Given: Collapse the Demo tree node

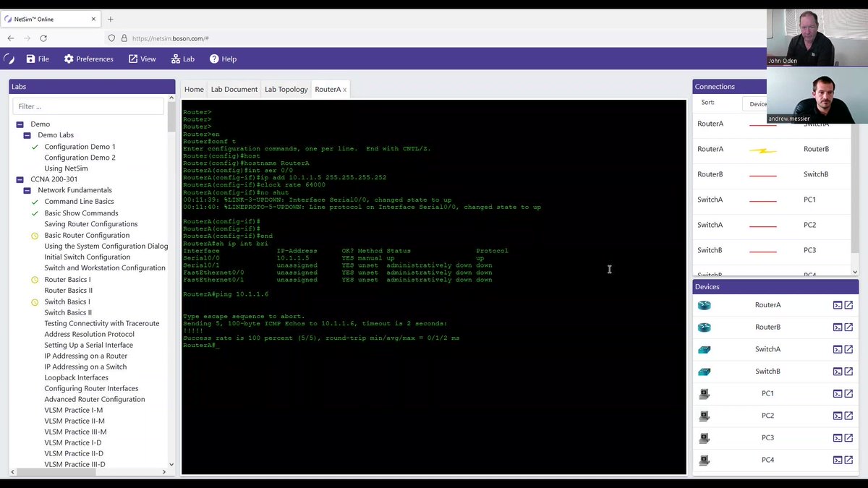Looking at the screenshot, I should [20, 124].
